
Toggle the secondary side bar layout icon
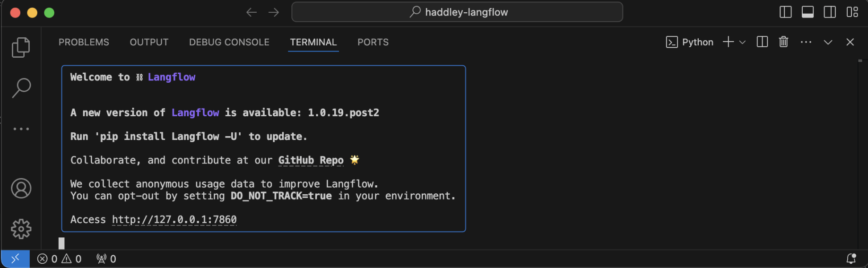[830, 12]
